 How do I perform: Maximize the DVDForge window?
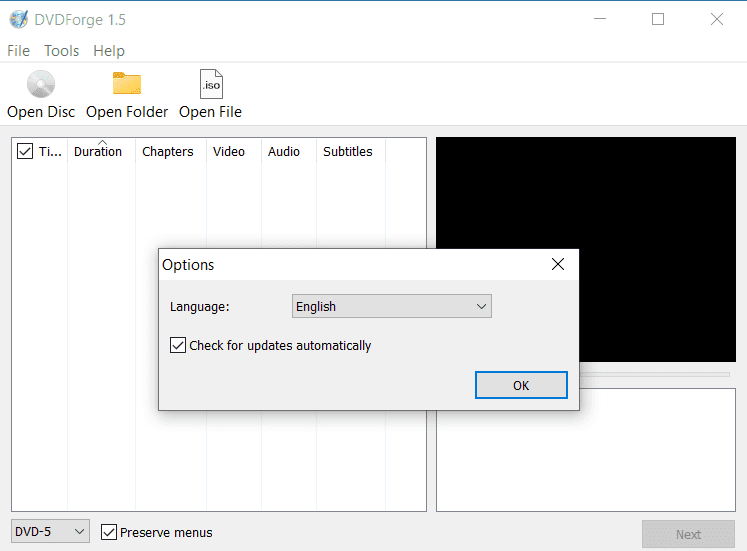(658, 19)
